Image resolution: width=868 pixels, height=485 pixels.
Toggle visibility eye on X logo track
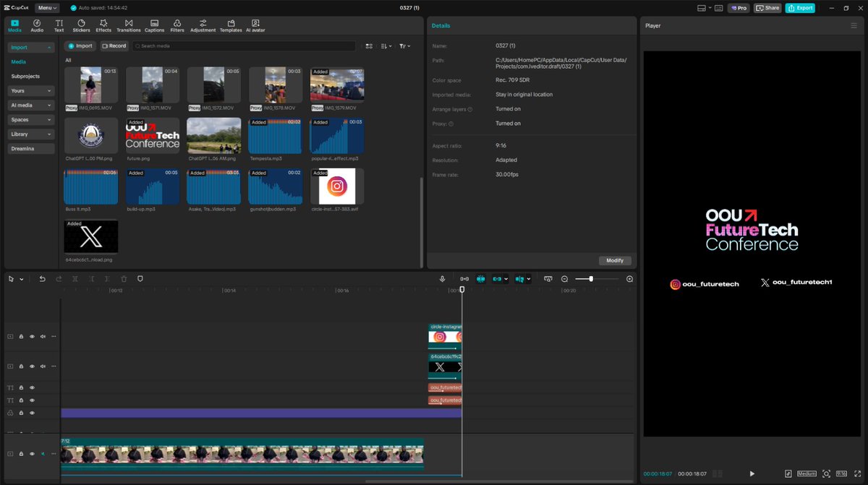click(32, 366)
